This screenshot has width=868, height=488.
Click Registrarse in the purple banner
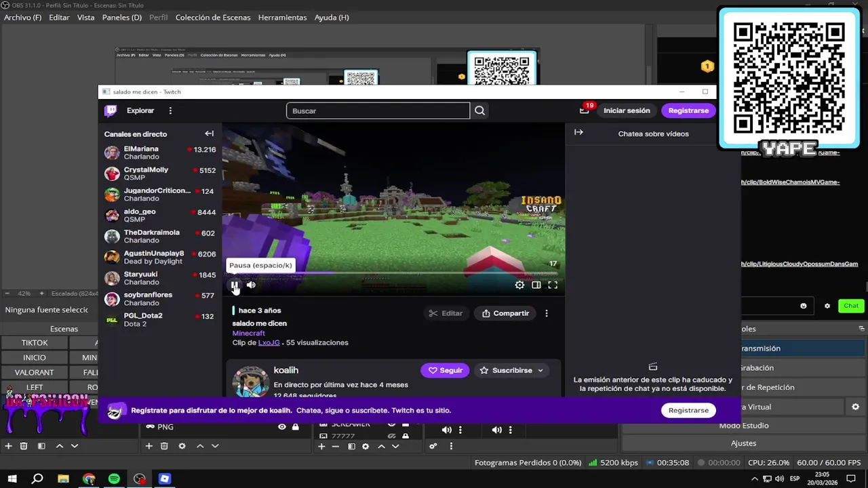[688, 410]
